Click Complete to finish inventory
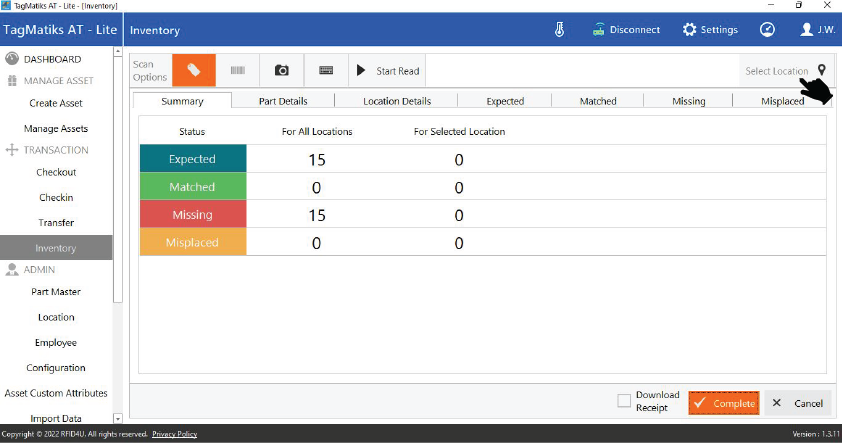The image size is (842, 443). point(724,403)
